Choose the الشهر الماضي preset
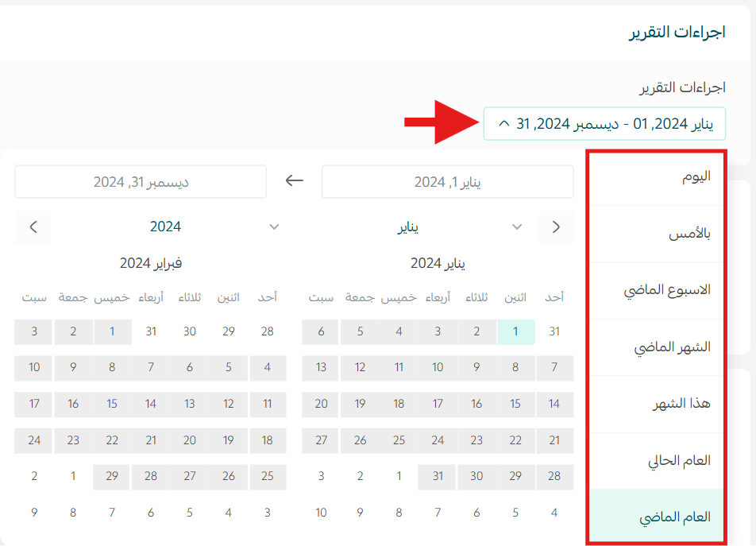Viewport: 756px width, 546px height. 656,347
